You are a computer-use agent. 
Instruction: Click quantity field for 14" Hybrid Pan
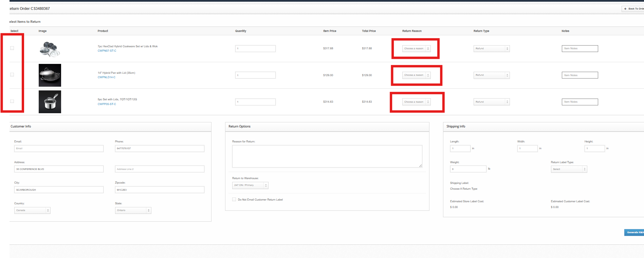255,75
